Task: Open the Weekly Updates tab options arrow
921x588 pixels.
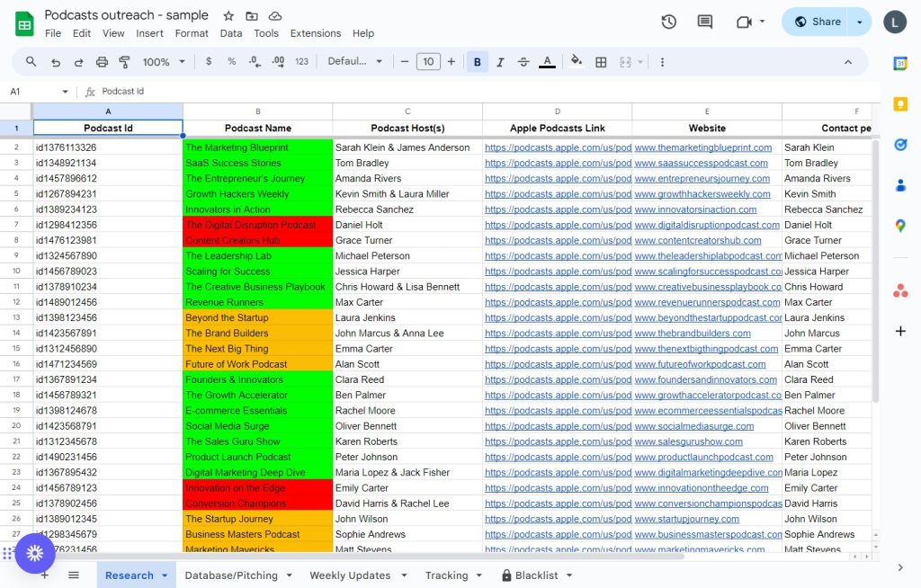Action: click(x=404, y=575)
